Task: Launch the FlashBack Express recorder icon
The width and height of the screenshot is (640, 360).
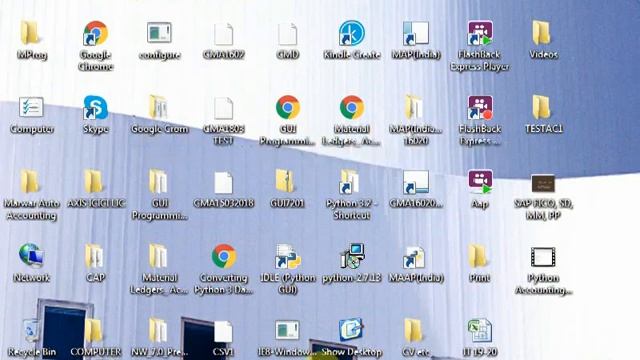Action: 480,107
